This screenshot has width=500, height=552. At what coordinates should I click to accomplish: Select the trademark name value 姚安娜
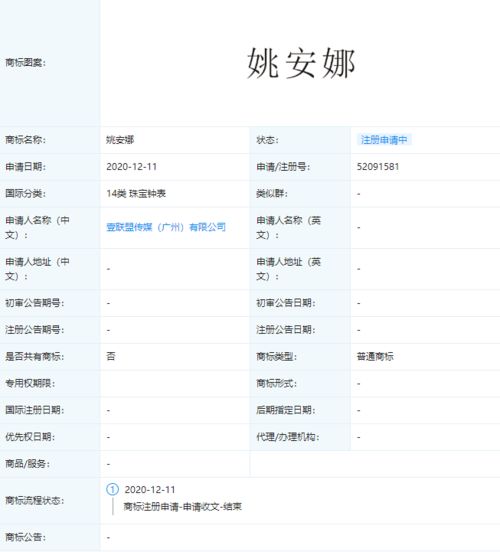(120, 140)
